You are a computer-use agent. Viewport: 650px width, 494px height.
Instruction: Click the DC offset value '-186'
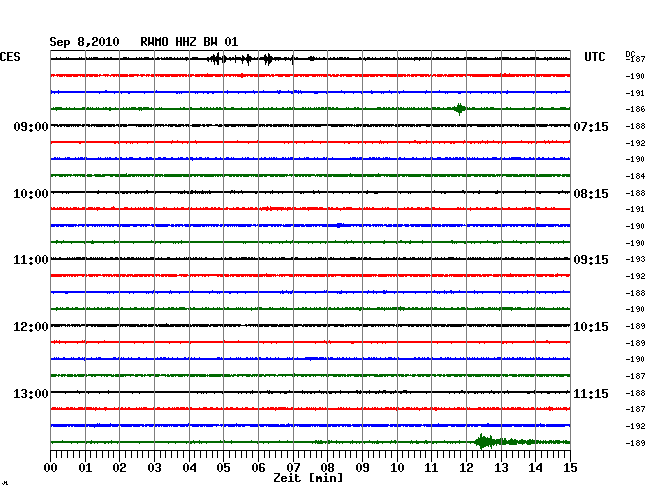[635, 109]
